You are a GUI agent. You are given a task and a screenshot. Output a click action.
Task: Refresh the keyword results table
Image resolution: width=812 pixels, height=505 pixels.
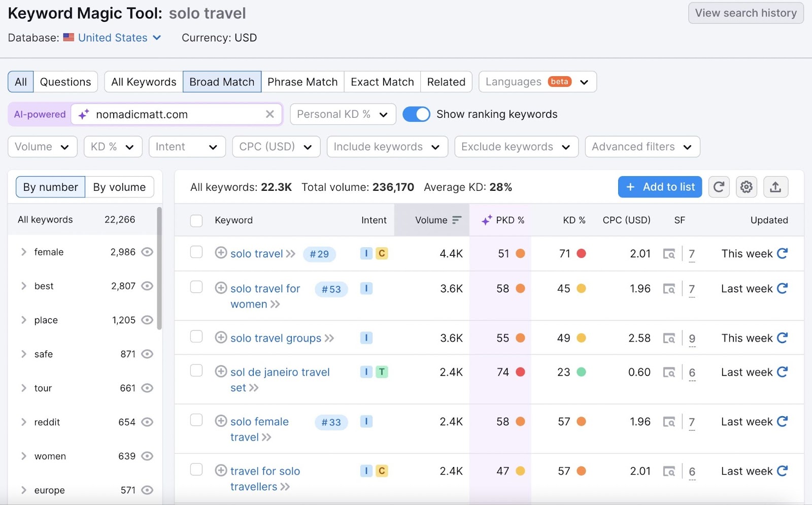[x=719, y=187]
